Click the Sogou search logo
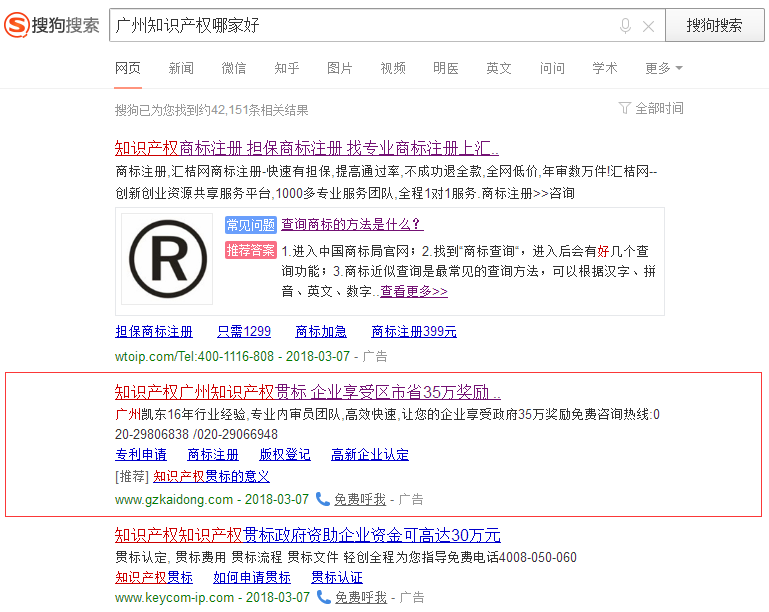769x612 pixels. click(x=51, y=25)
